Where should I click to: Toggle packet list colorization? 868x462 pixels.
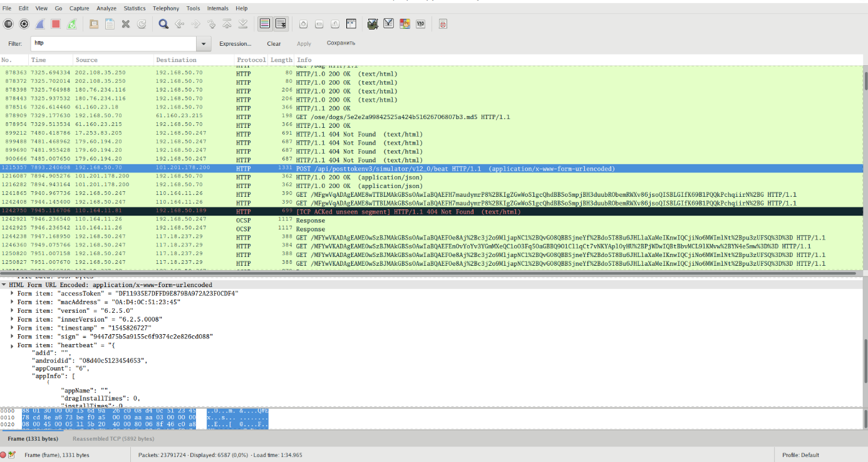coord(264,24)
